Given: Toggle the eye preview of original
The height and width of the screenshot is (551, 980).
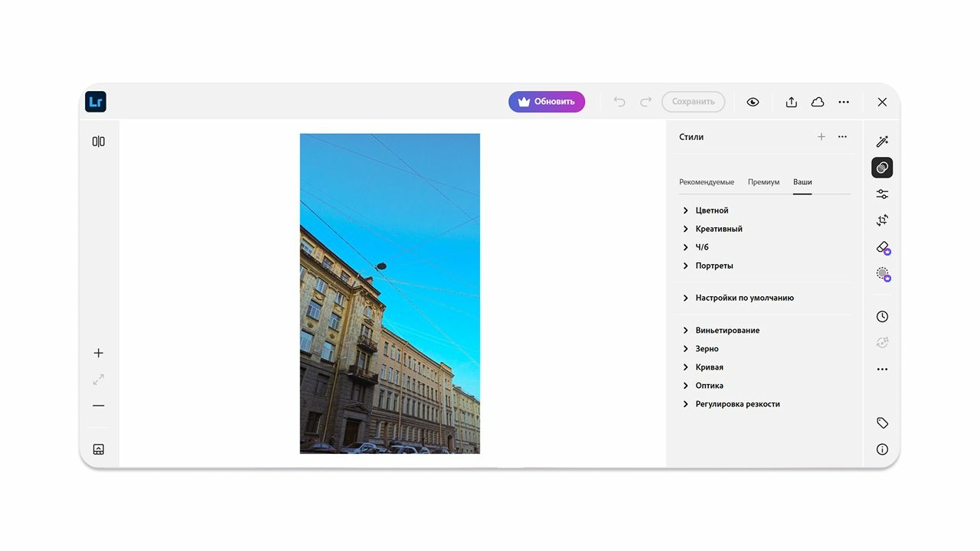Looking at the screenshot, I should tap(753, 102).
